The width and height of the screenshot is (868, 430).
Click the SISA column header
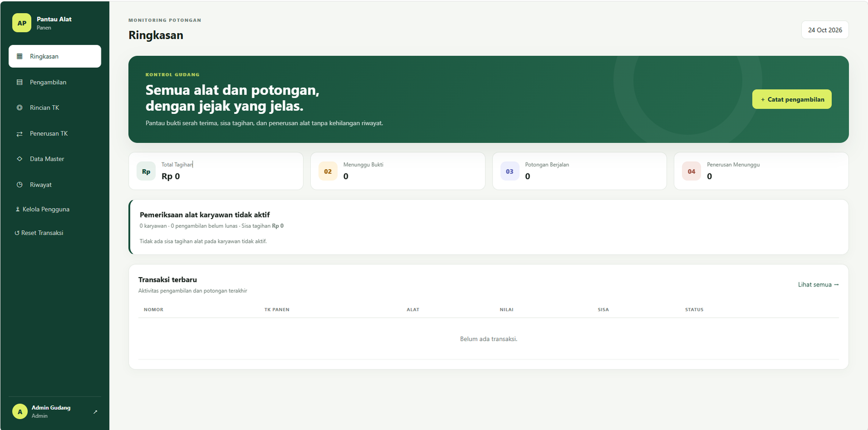pos(603,310)
